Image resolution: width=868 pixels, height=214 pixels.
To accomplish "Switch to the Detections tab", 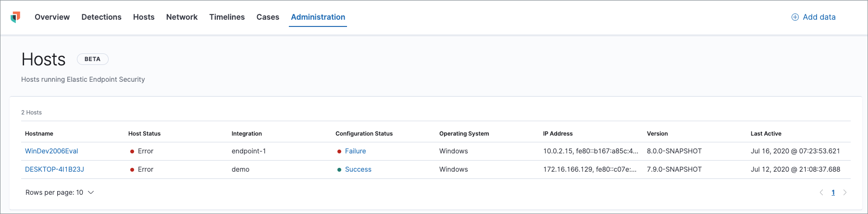I will (x=101, y=17).
